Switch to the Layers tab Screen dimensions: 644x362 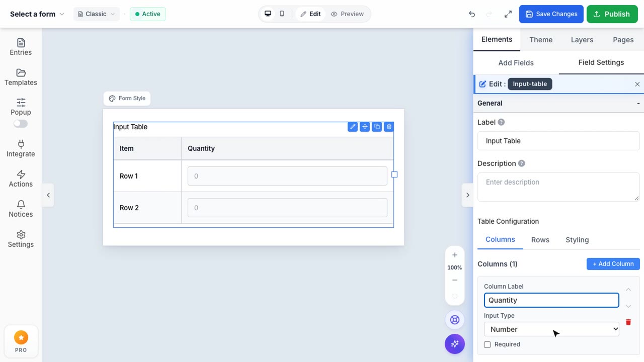click(x=582, y=40)
